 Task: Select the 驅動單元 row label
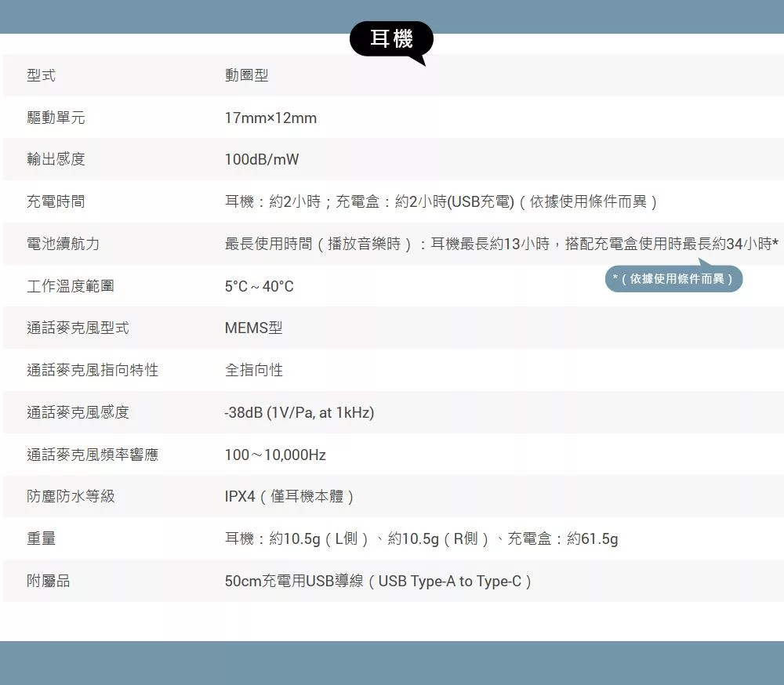[x=56, y=118]
